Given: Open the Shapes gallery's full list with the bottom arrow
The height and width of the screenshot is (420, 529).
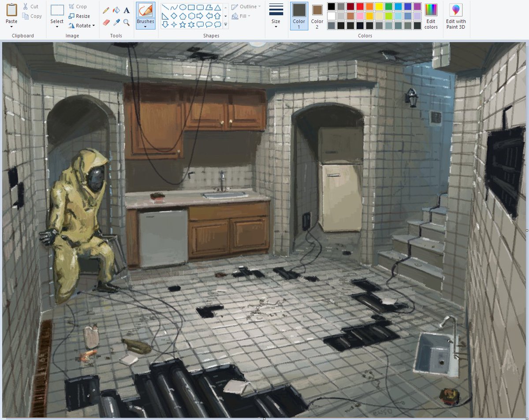Looking at the screenshot, I should click(226, 25).
